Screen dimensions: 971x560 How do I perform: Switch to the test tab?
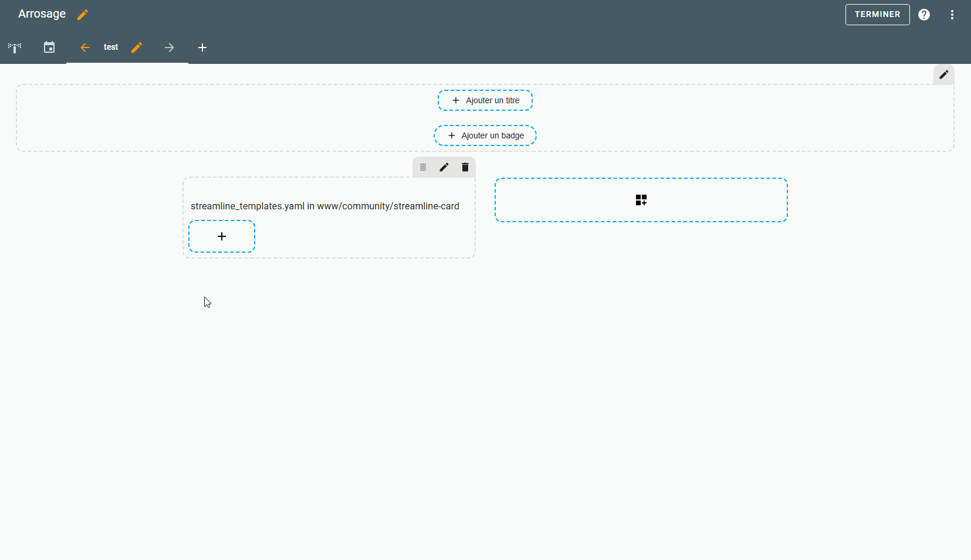click(111, 47)
